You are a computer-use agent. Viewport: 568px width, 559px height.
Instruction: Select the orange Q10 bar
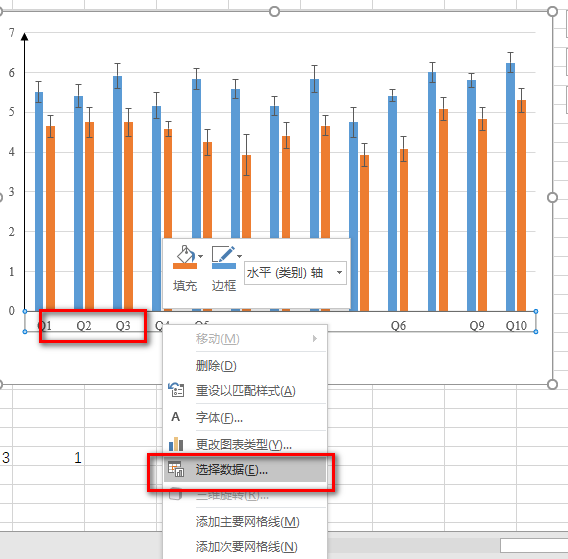(x=521, y=205)
